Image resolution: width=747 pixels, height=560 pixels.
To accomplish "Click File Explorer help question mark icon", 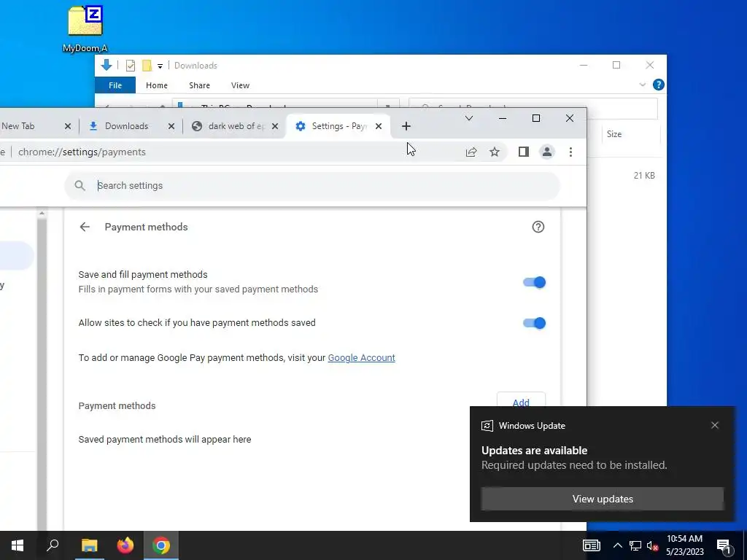I will pyautogui.click(x=659, y=85).
